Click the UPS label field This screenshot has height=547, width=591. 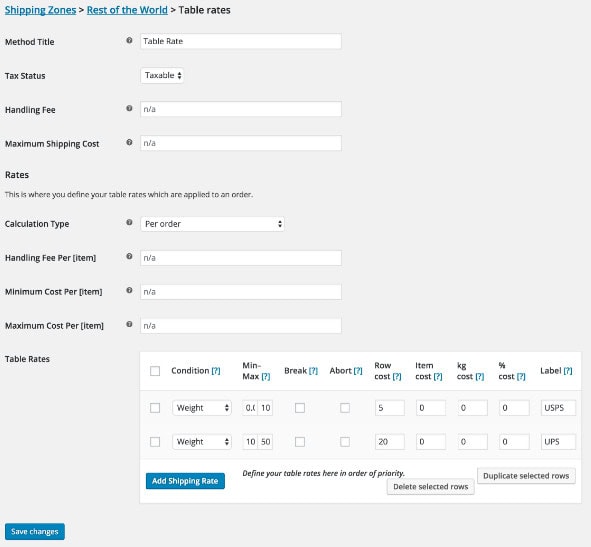click(x=558, y=442)
